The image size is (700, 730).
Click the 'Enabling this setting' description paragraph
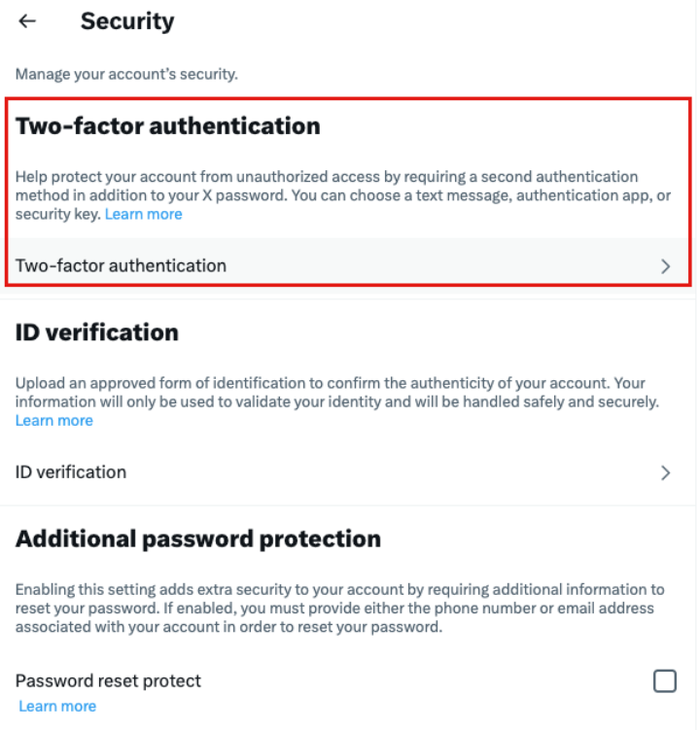340,608
